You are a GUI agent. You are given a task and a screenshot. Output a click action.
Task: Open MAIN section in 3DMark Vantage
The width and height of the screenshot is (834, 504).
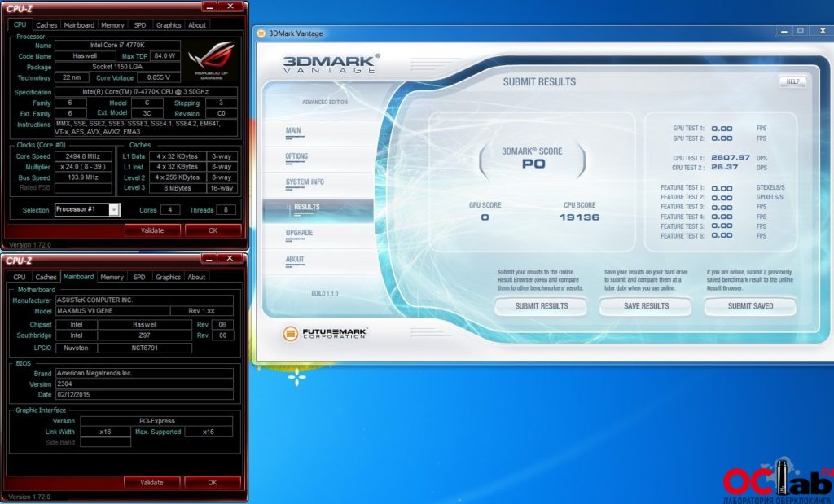coord(293,130)
